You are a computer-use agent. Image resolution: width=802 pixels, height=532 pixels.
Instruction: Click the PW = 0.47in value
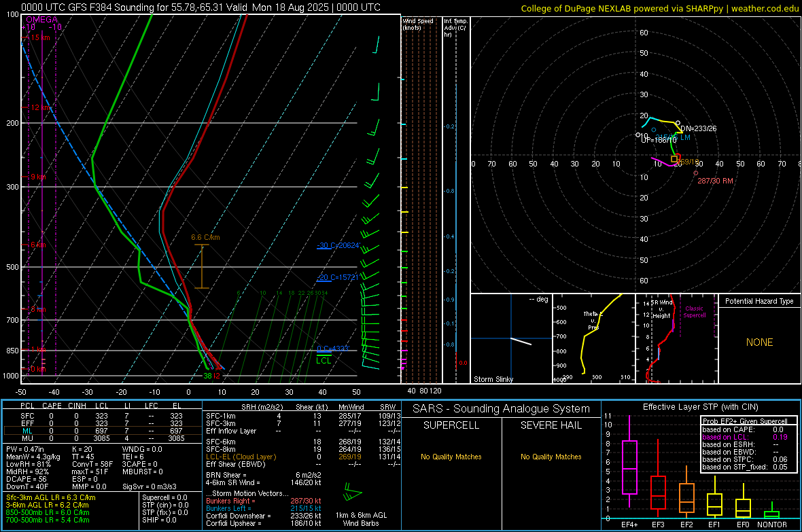point(26,449)
